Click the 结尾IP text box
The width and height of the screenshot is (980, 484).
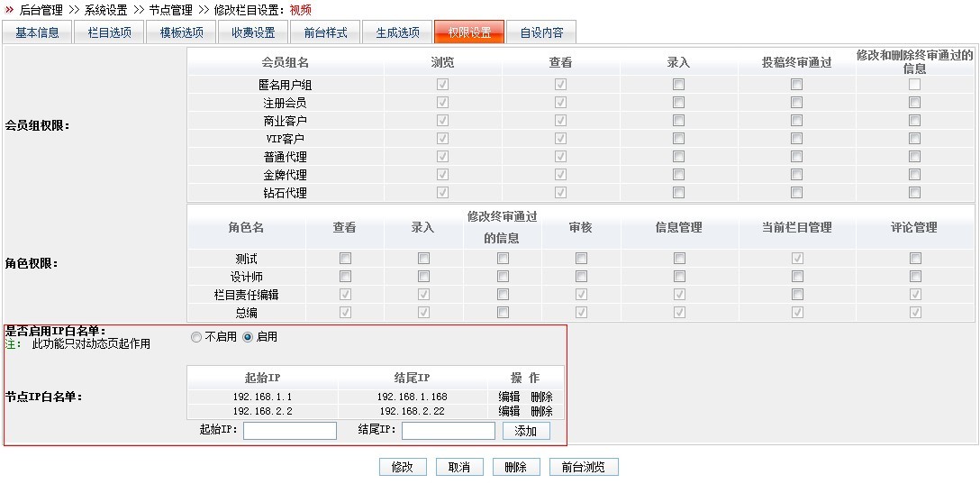pyautogui.click(x=448, y=431)
